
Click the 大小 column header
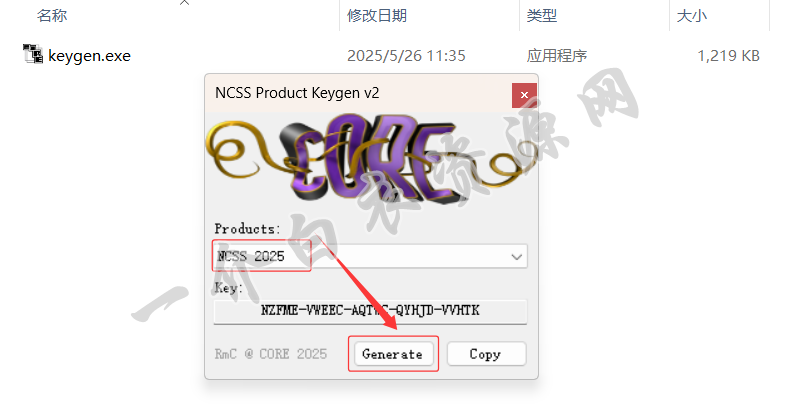[x=691, y=16]
